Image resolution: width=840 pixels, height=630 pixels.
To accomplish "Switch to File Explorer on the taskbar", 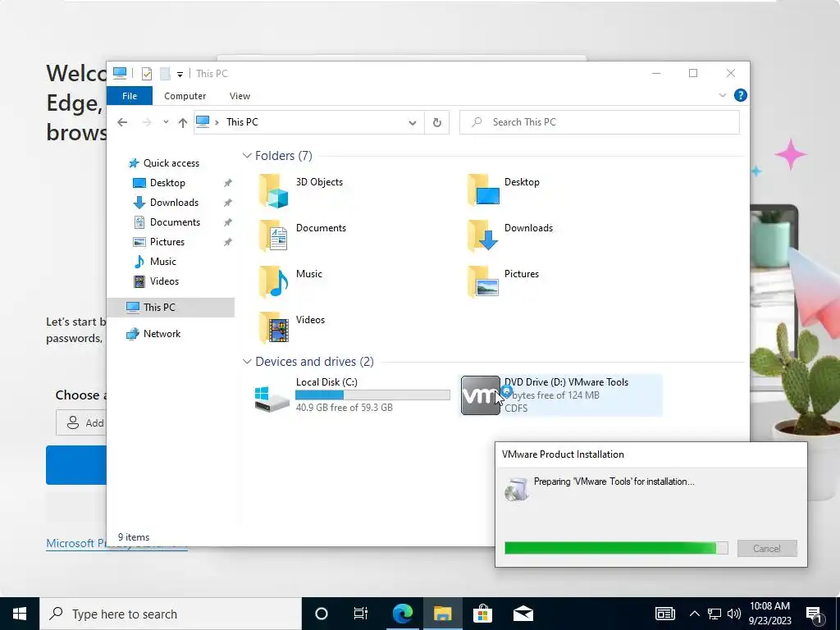I will (442, 614).
